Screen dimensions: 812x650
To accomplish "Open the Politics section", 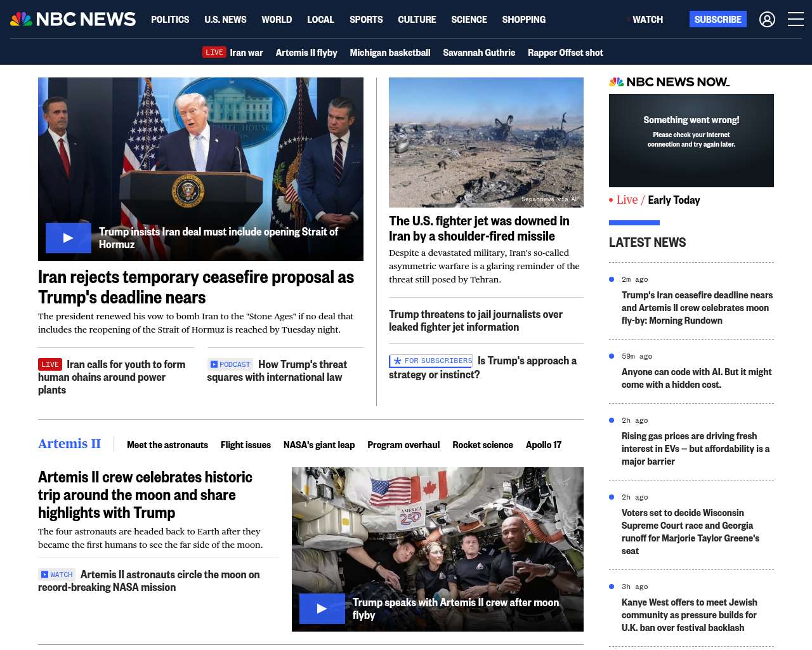I will [x=170, y=19].
